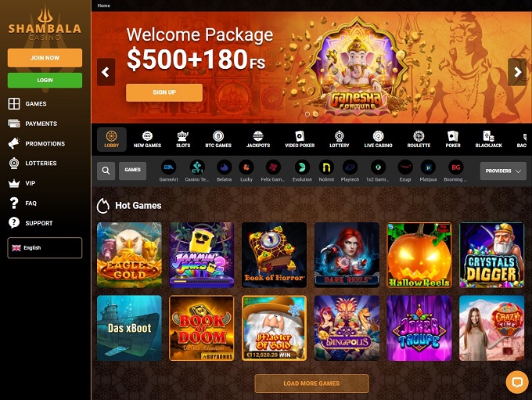The width and height of the screenshot is (532, 400).
Task: Open the Live Casino tab
Action: click(378, 139)
